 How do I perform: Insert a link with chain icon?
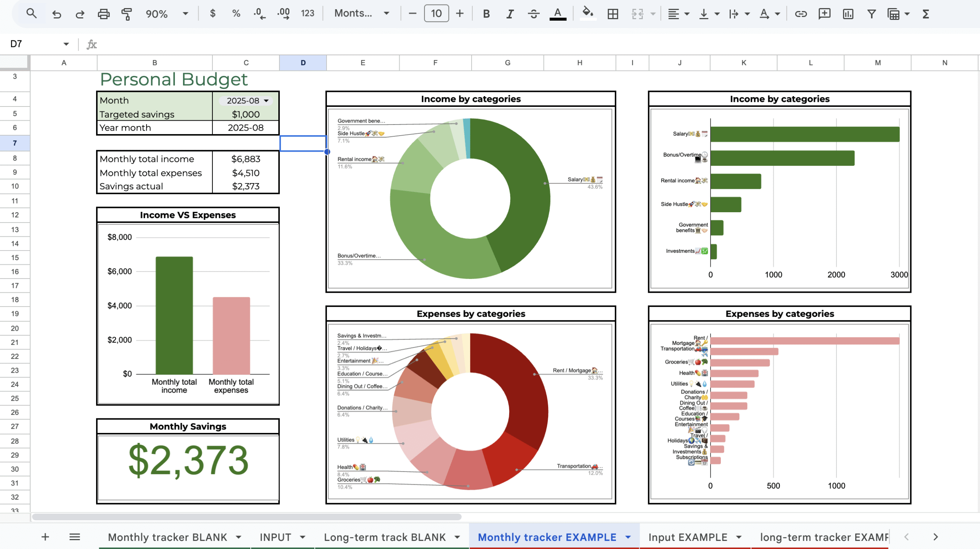(x=800, y=14)
